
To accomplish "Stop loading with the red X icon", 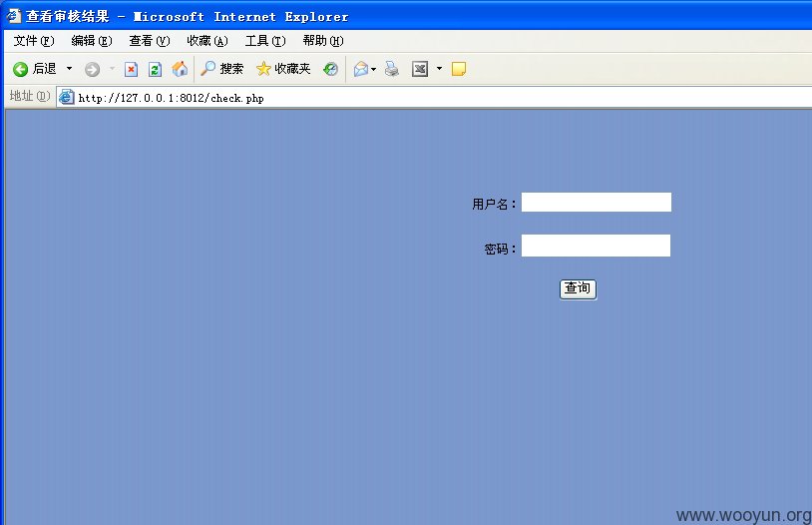I will pos(131,69).
